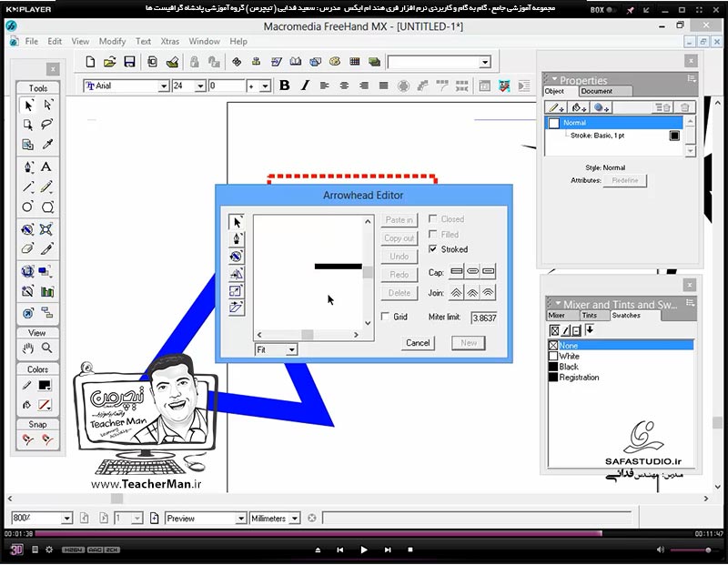The image size is (728, 565).
Task: Select the Line tool
Action: (28, 187)
